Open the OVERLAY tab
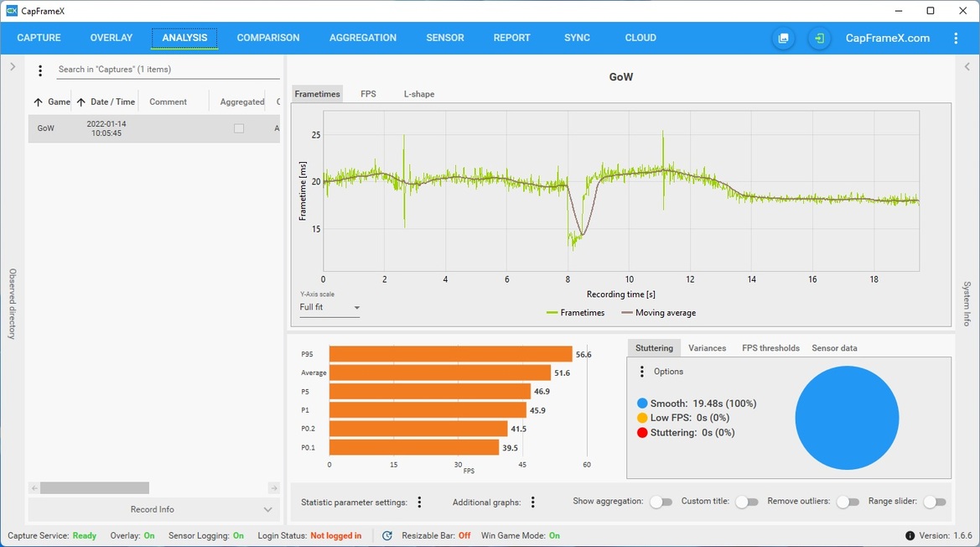The image size is (980, 547). (111, 38)
